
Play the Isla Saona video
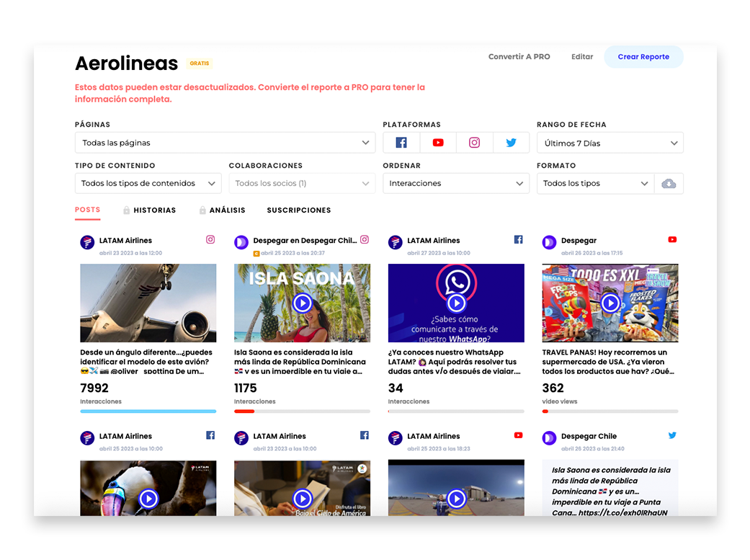tap(303, 303)
